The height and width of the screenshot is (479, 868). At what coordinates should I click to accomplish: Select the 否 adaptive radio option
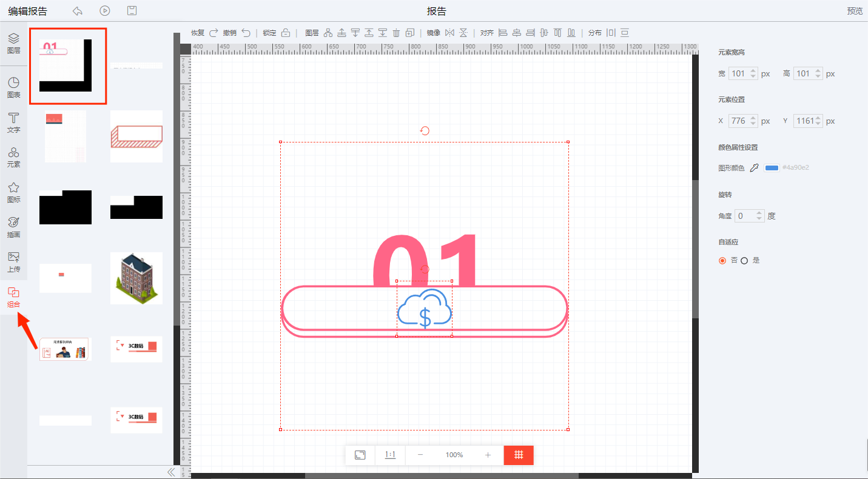pyautogui.click(x=722, y=261)
